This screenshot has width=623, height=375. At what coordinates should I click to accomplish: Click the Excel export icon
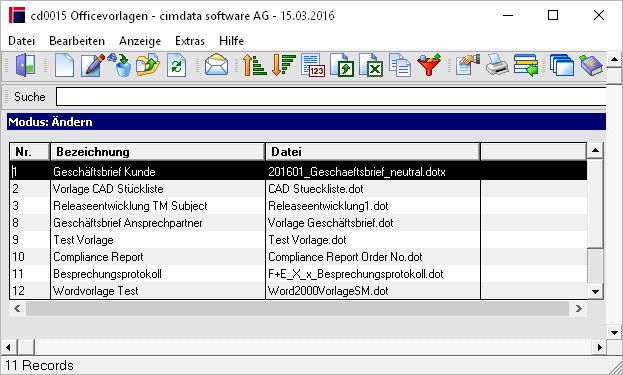(371, 65)
